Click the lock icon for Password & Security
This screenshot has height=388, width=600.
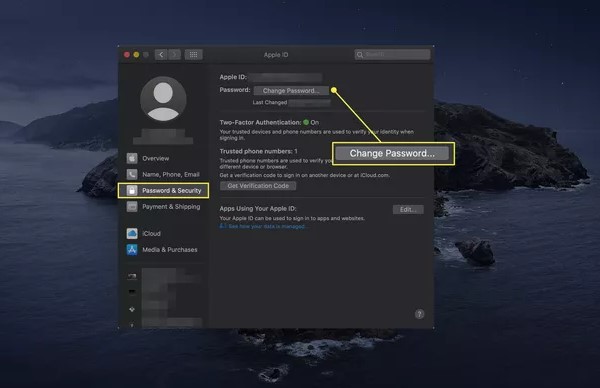click(x=132, y=190)
